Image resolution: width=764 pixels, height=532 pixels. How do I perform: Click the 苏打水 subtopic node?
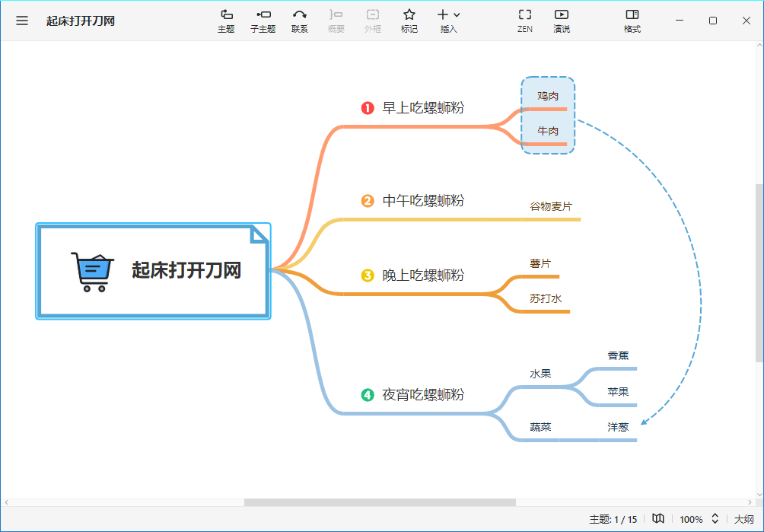coord(546,299)
